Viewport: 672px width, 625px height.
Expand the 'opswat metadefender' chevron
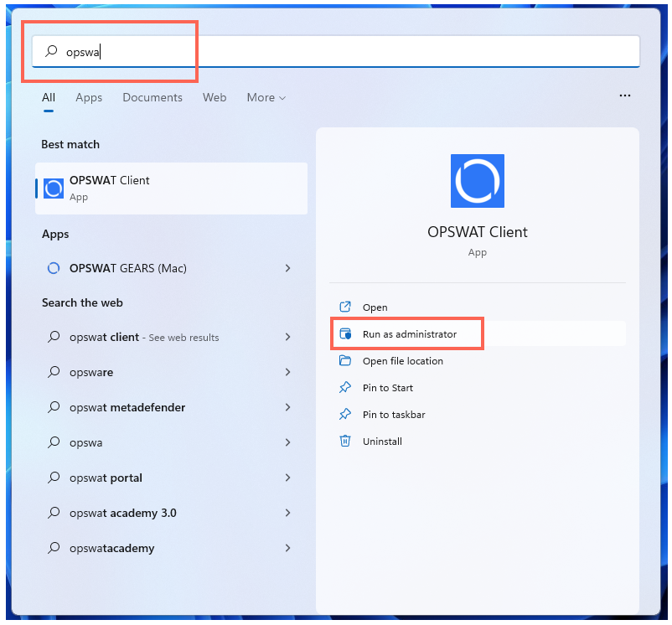click(x=287, y=407)
